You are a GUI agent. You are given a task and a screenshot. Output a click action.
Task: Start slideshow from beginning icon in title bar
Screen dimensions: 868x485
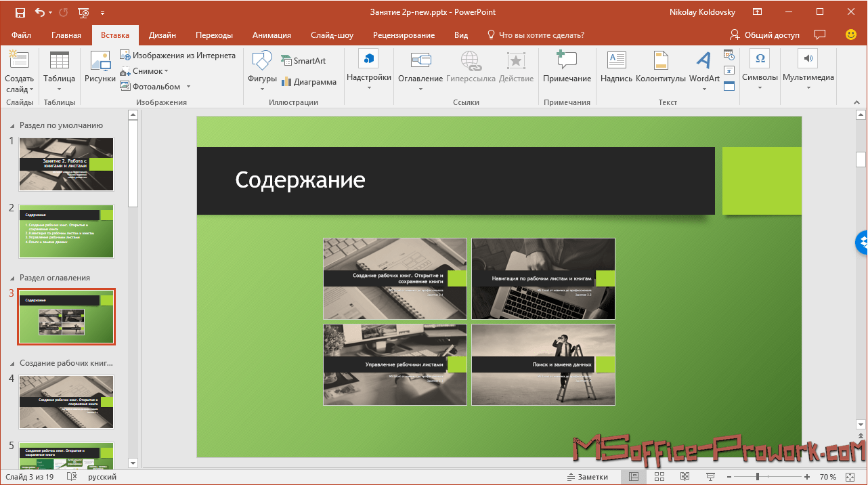pos(84,12)
